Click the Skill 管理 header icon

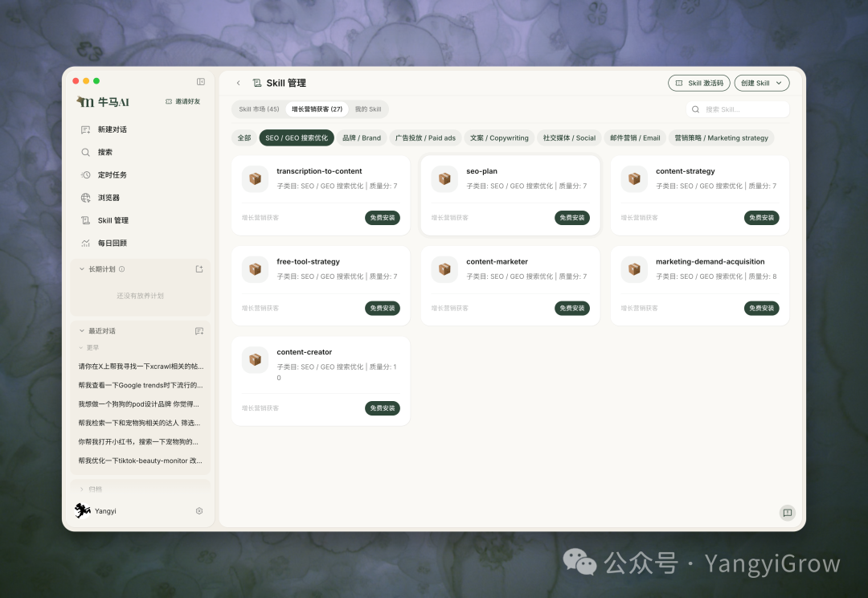pos(257,83)
